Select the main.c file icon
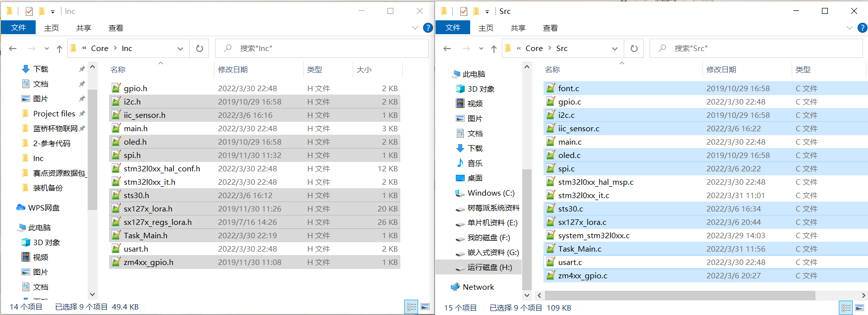This screenshot has height=315, width=868. [x=550, y=142]
